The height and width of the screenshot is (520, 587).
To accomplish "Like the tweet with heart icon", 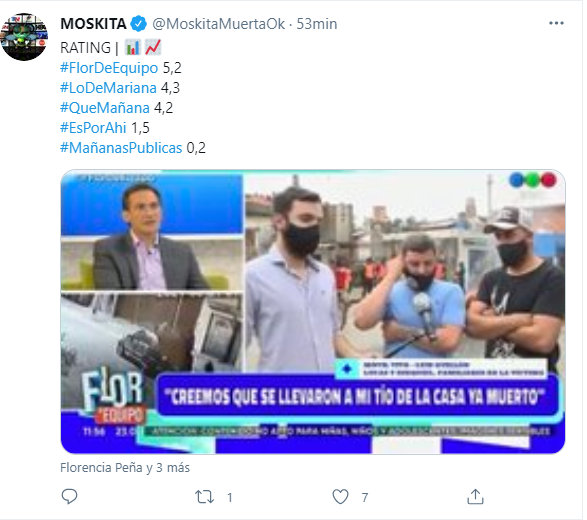I will coord(340,497).
